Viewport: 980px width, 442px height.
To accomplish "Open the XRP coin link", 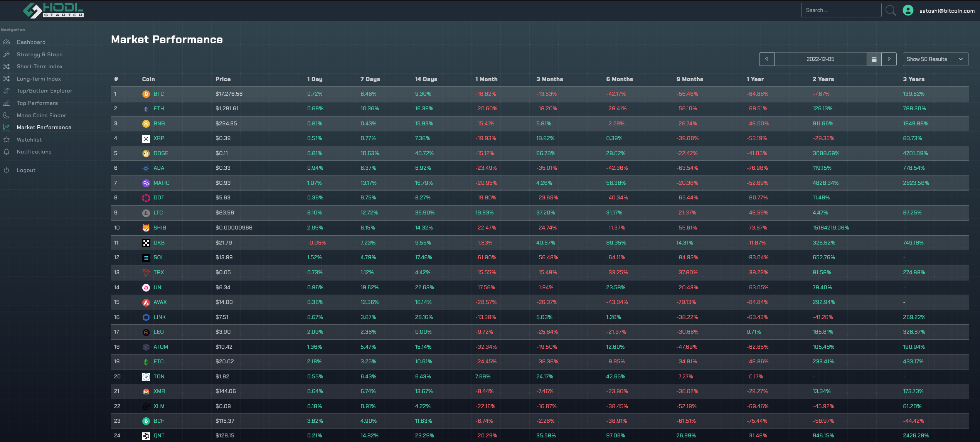I will (x=159, y=138).
